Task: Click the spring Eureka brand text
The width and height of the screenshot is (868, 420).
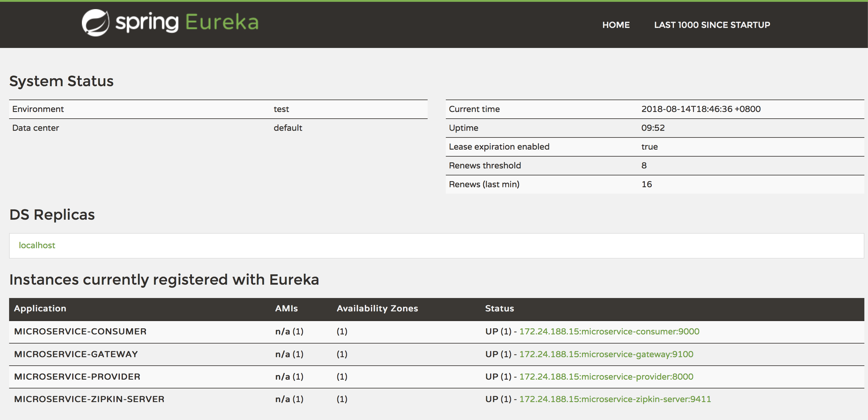Action: [187, 22]
